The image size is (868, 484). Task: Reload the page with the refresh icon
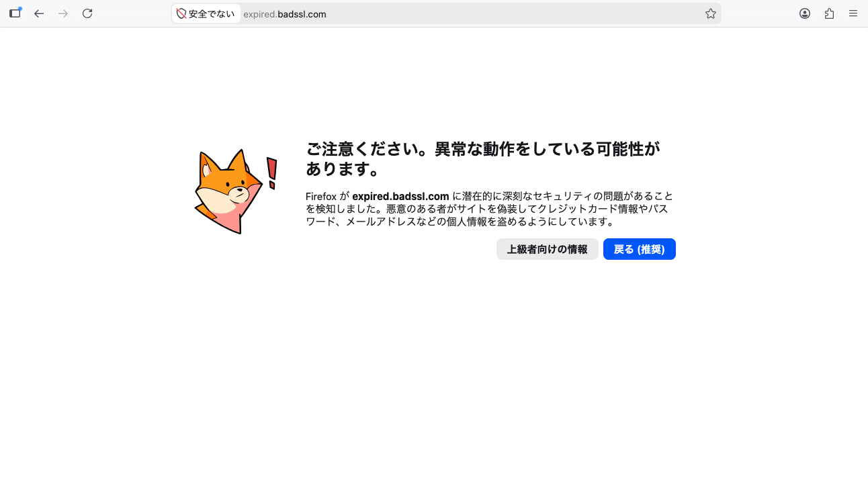point(87,13)
